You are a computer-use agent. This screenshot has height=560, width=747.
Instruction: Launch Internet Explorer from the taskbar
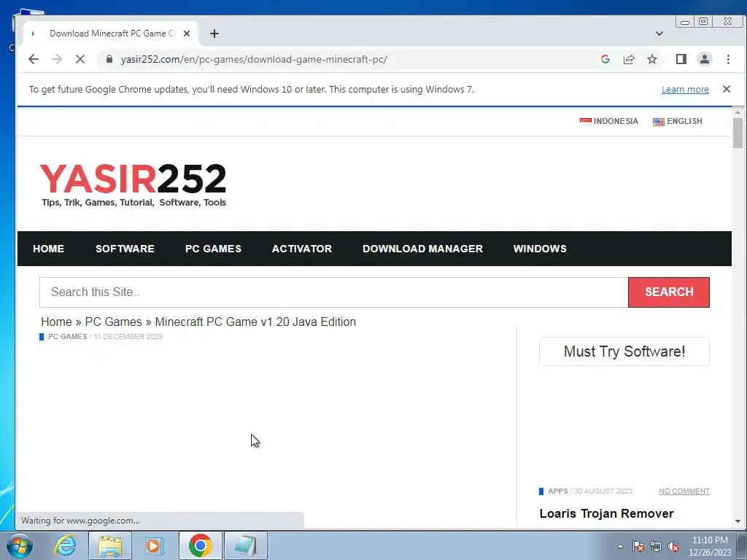point(65,545)
